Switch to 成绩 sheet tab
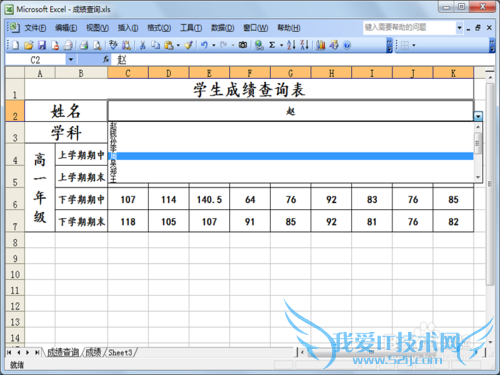The image size is (500, 375). (93, 352)
